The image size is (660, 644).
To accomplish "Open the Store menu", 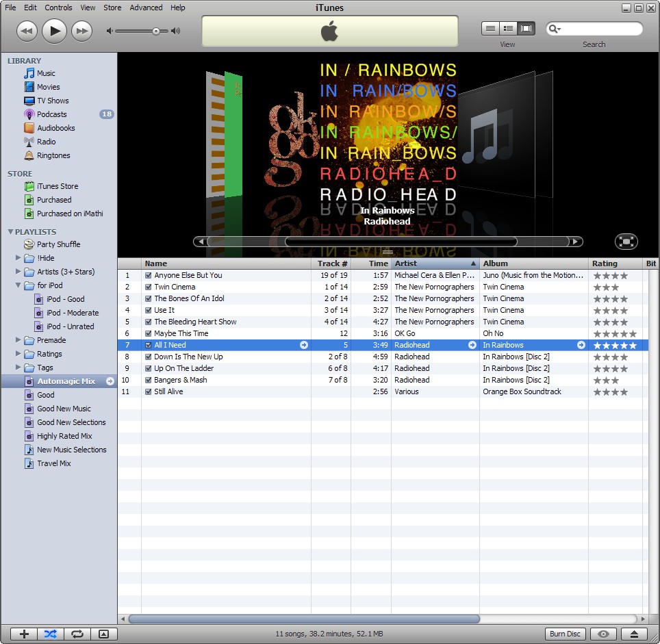I will 112,8.
